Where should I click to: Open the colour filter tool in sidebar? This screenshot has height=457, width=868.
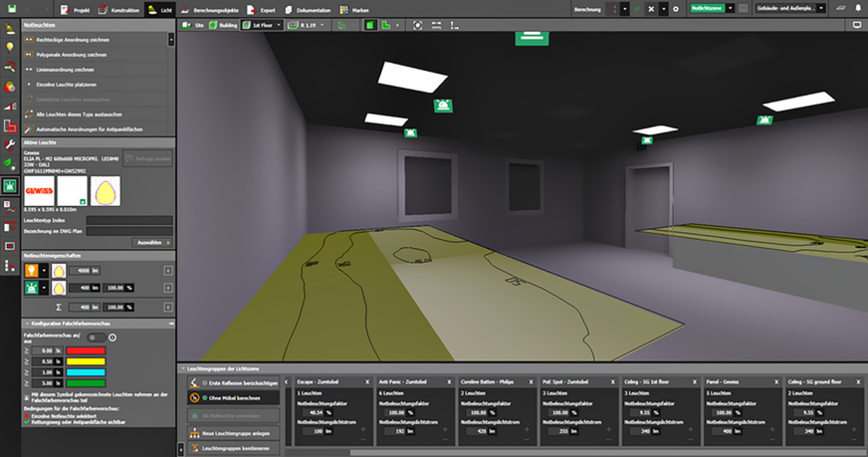pyautogui.click(x=10, y=86)
